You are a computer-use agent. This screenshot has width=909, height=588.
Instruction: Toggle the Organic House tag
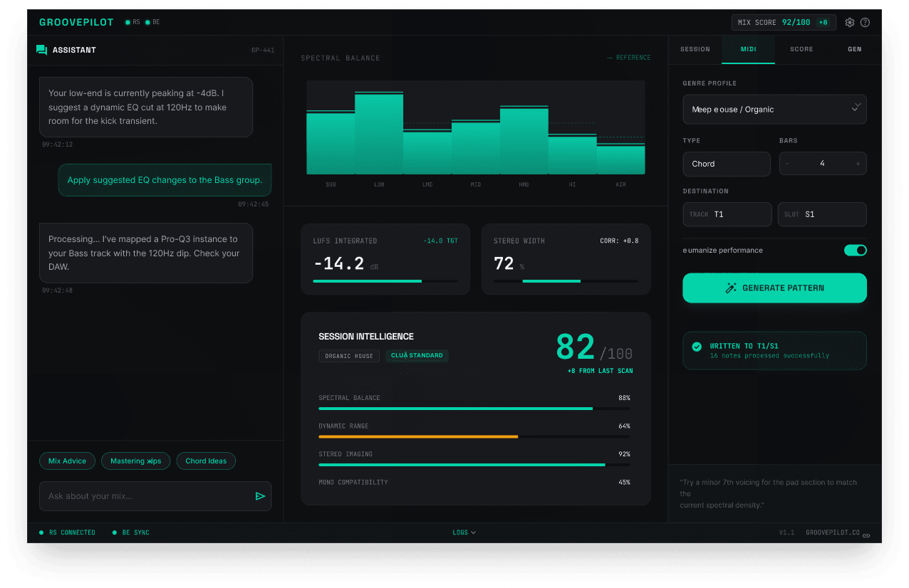[x=349, y=355]
